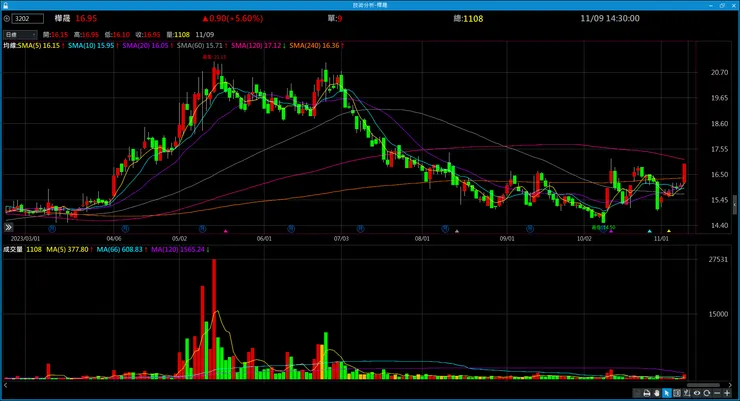Click the right scroll arrow at the bottom
The width and height of the screenshot is (740, 401).
click(730, 385)
